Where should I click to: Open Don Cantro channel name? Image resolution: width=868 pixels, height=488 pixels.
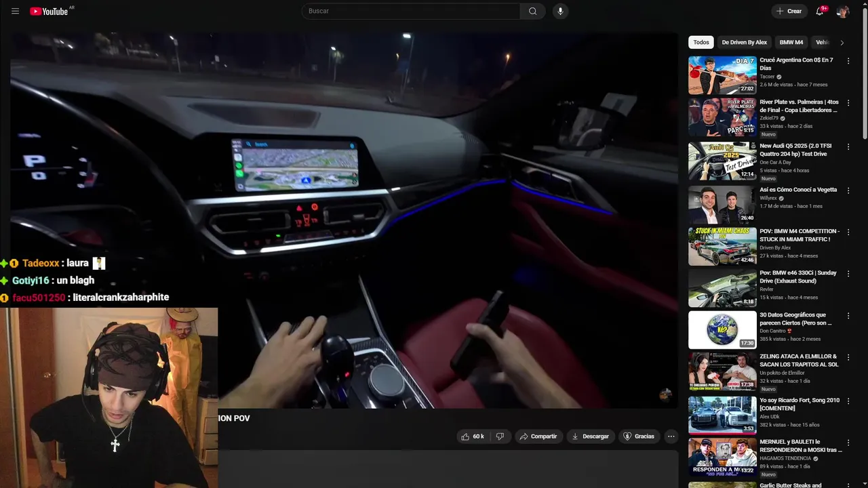(x=772, y=331)
